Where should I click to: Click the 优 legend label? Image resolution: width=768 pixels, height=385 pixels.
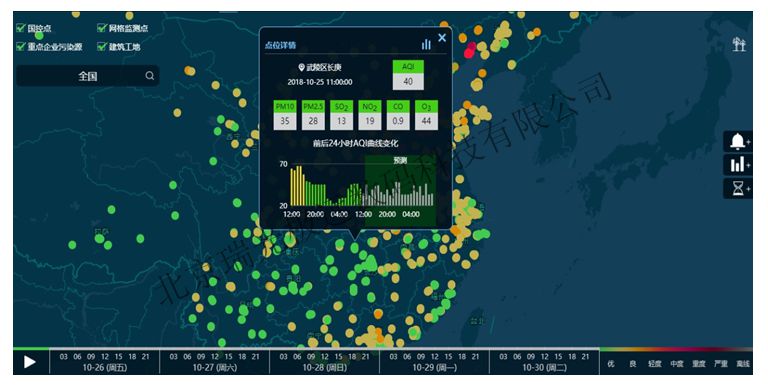coord(611,364)
